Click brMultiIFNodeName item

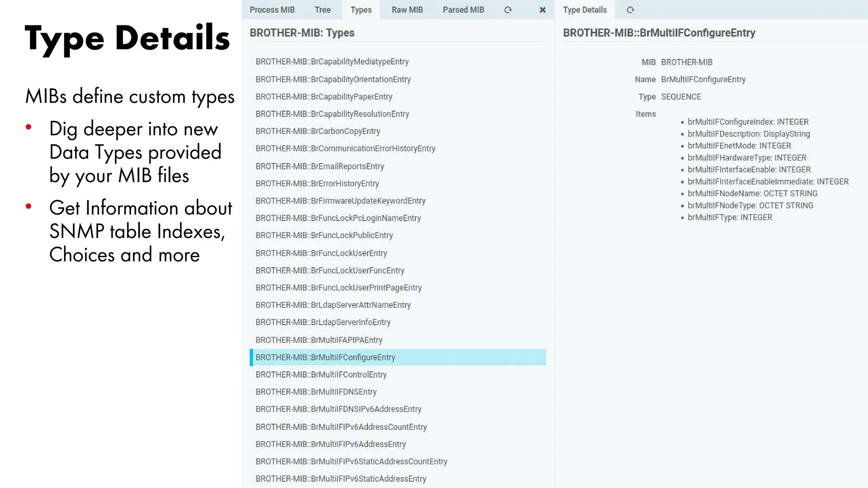point(753,194)
